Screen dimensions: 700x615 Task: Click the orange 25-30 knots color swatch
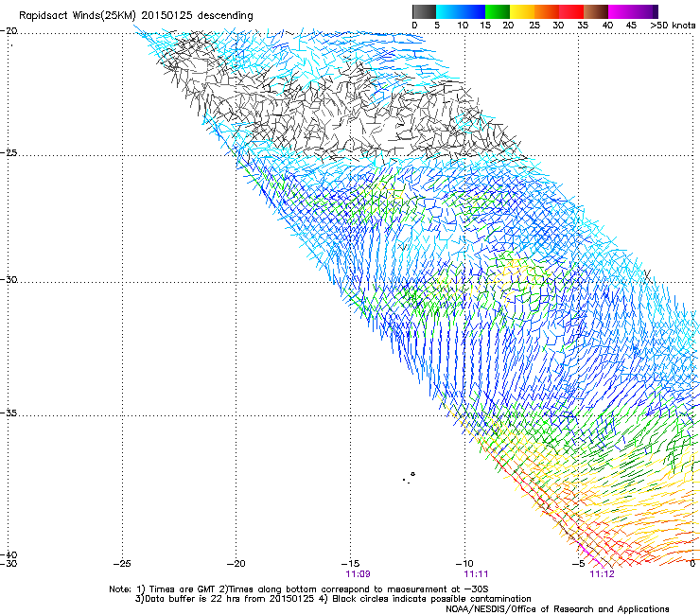click(547, 11)
